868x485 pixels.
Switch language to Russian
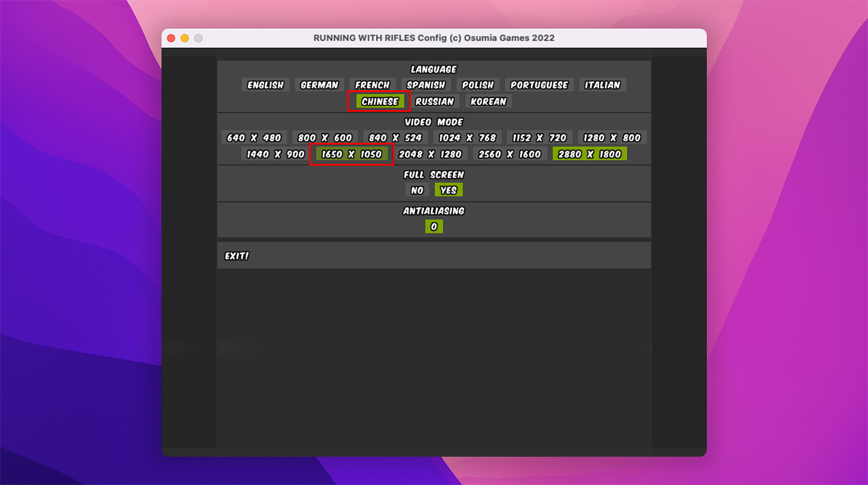435,101
